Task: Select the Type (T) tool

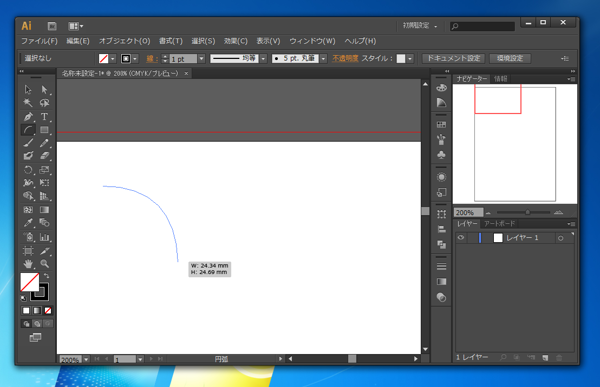Action: point(44,116)
